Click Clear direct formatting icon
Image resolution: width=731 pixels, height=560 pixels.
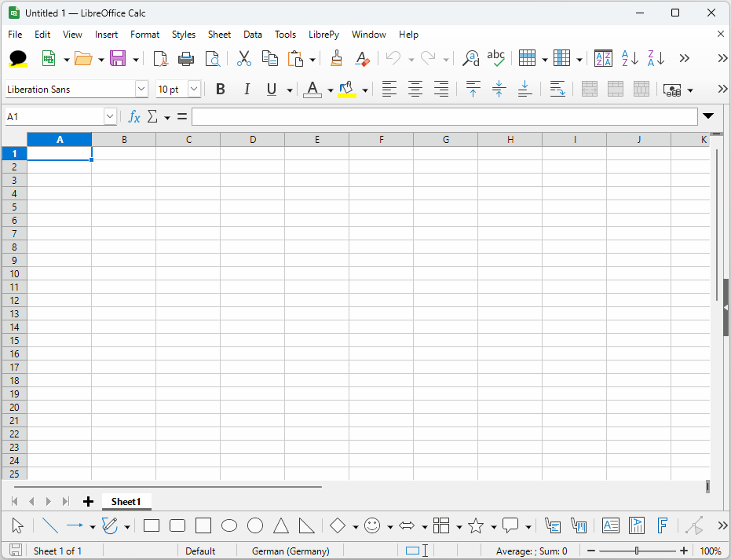pyautogui.click(x=362, y=59)
